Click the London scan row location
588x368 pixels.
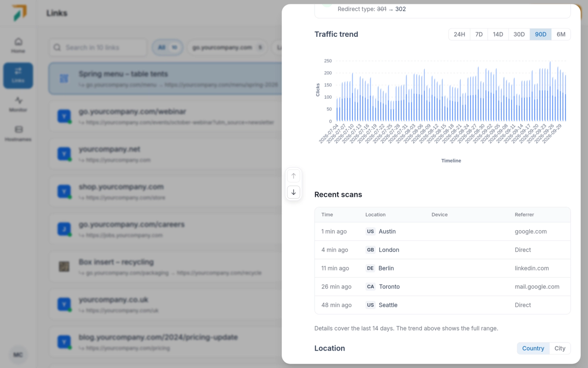(x=383, y=250)
